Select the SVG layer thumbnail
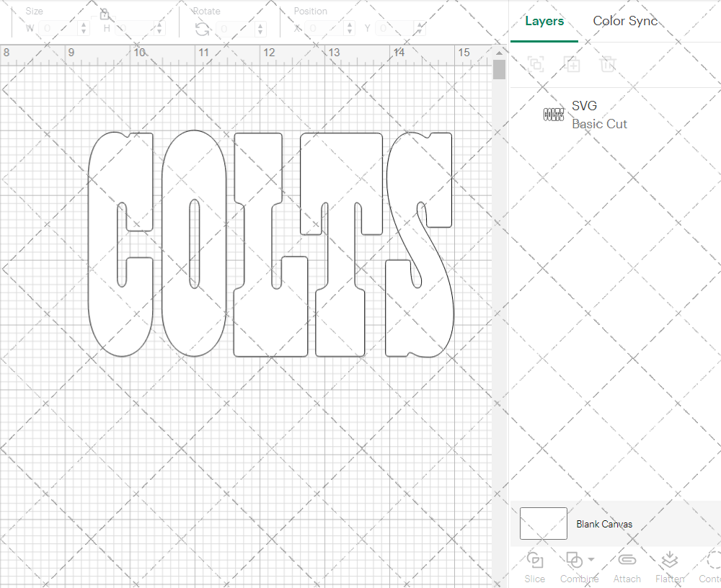Image resolution: width=721 pixels, height=588 pixels. pos(554,115)
